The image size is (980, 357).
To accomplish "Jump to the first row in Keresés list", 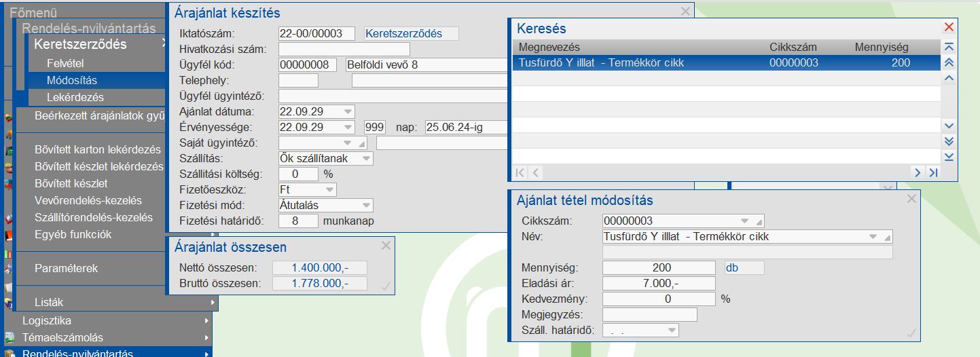I will pos(949,47).
